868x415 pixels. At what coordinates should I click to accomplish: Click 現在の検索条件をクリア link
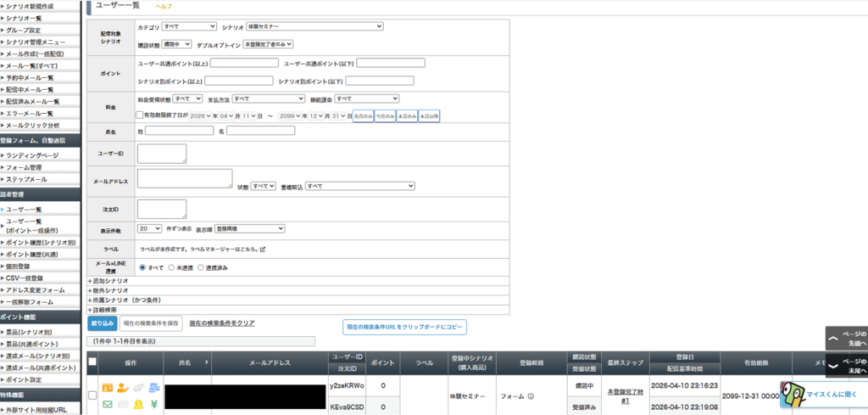click(x=221, y=323)
